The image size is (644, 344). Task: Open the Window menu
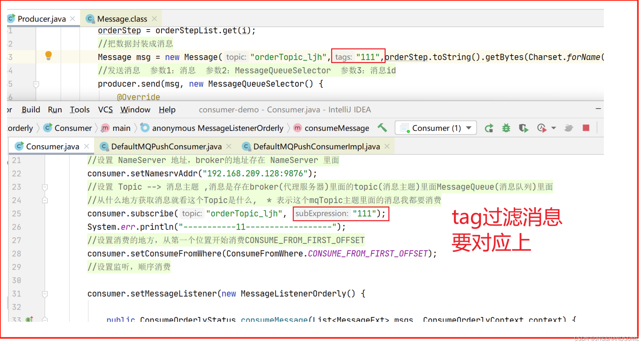click(135, 110)
